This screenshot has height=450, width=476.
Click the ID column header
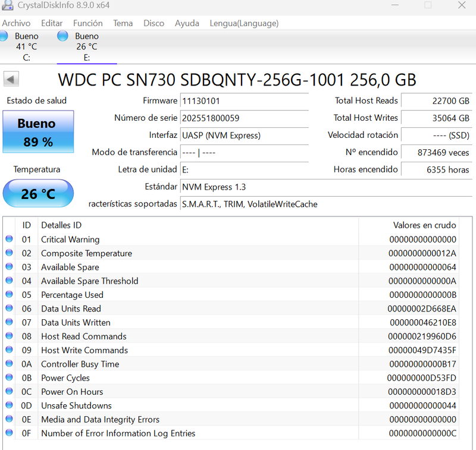pyautogui.click(x=26, y=225)
